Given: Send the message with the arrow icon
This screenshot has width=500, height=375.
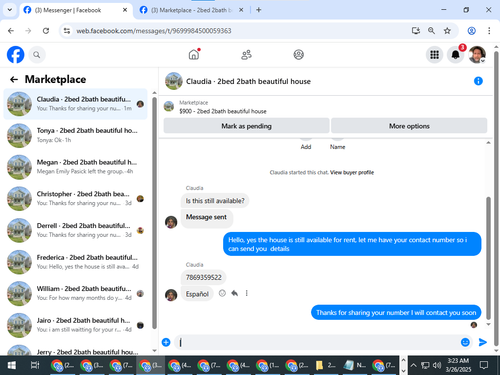Looking at the screenshot, I should (x=483, y=342).
